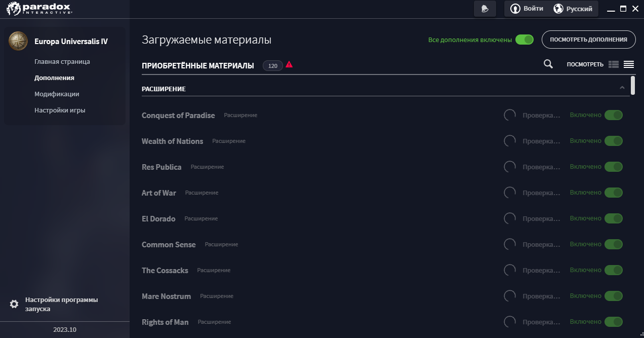Toggle the Res Publica expansion off
The width and height of the screenshot is (644, 338).
coord(614,167)
